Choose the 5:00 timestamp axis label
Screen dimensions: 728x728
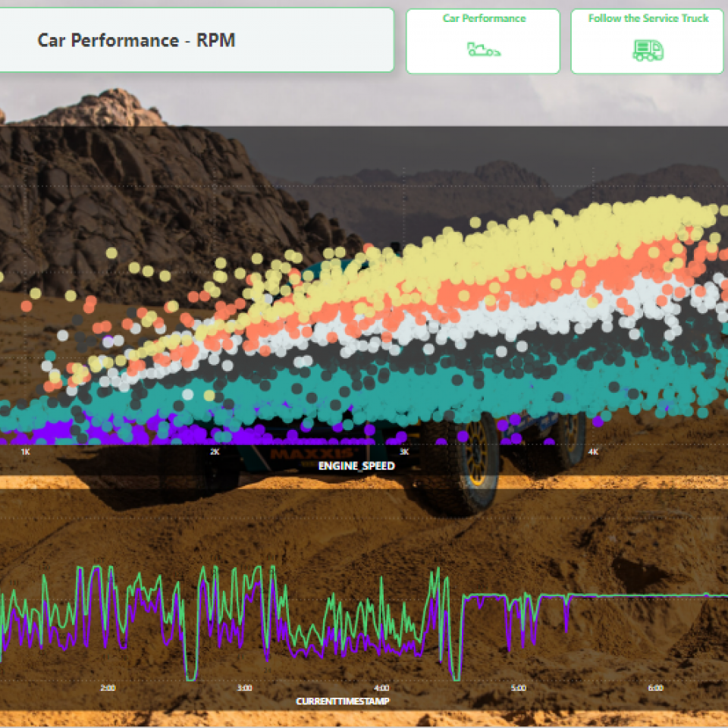519,689
